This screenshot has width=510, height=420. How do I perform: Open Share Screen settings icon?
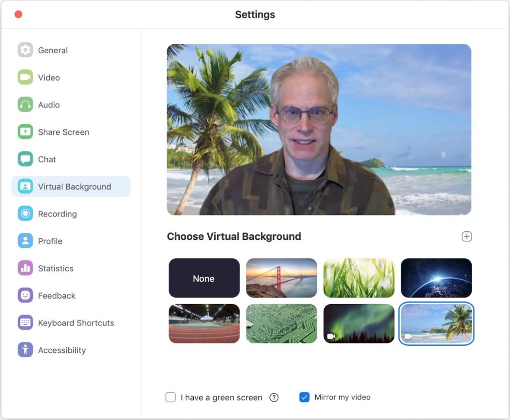click(x=25, y=132)
